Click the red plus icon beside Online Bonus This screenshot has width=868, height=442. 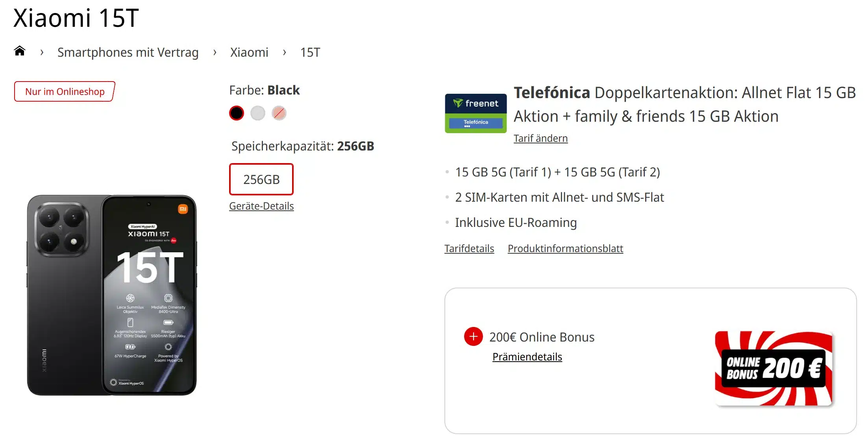474,336
